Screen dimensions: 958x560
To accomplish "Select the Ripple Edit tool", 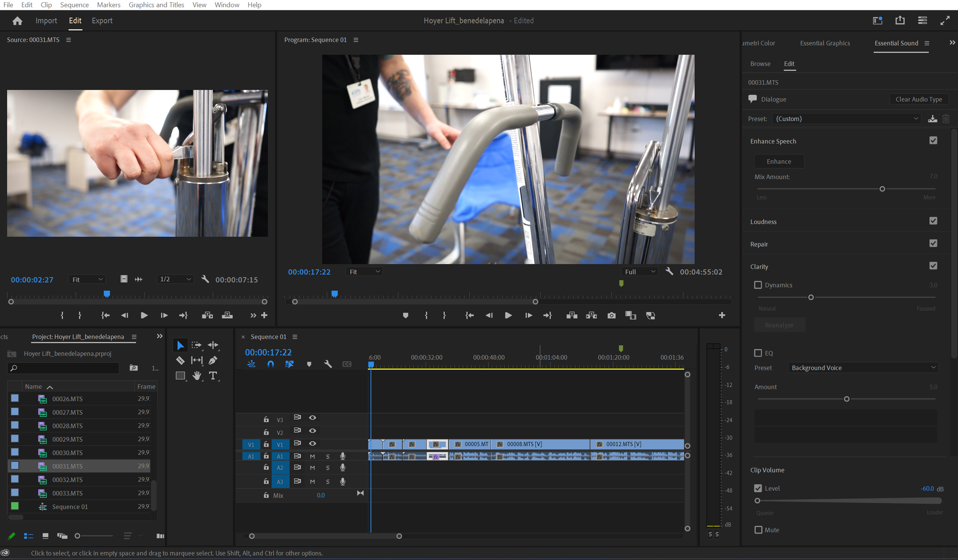I will point(213,345).
